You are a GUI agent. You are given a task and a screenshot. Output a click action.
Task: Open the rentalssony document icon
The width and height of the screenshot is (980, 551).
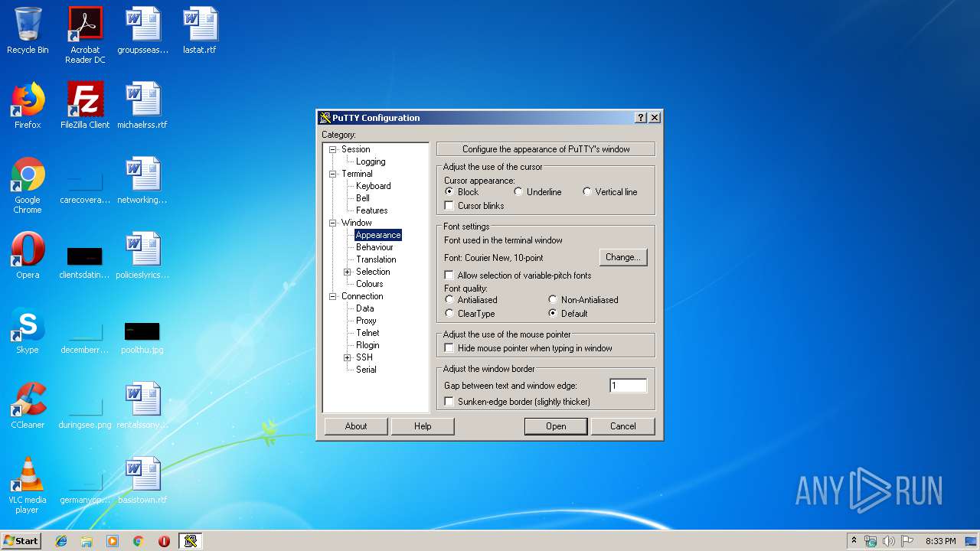(142, 406)
